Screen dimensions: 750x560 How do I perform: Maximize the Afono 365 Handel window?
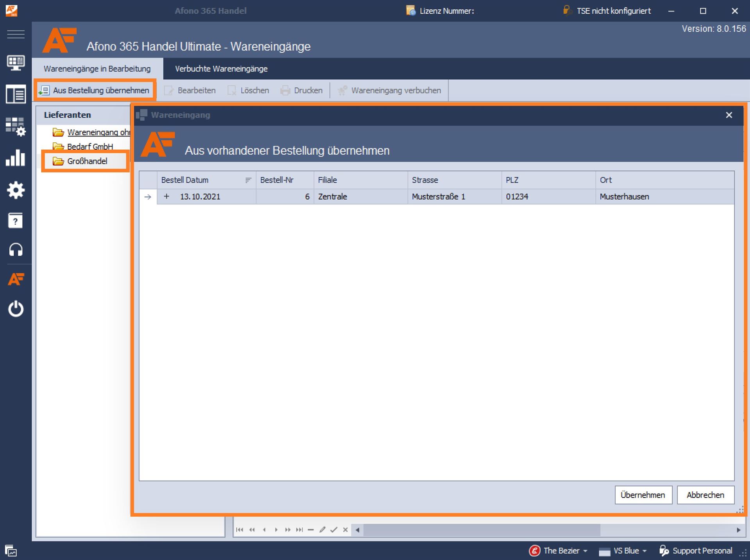pos(703,11)
